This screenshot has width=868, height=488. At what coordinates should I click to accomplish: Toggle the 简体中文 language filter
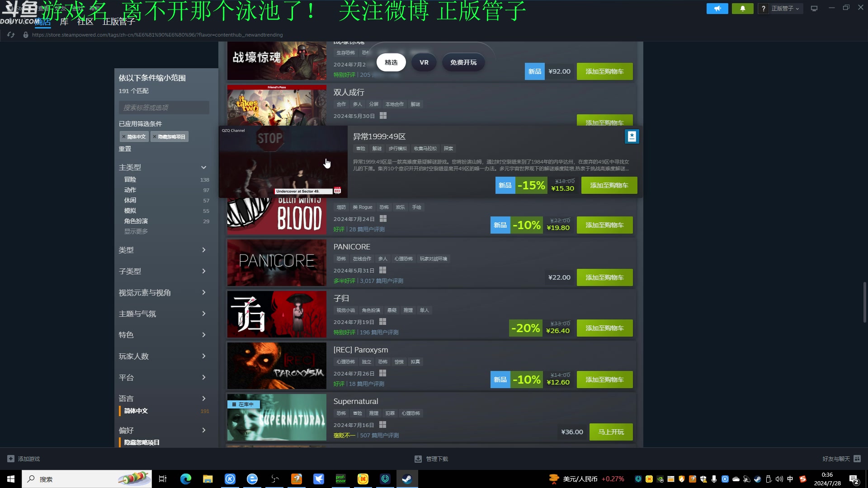coord(136,411)
